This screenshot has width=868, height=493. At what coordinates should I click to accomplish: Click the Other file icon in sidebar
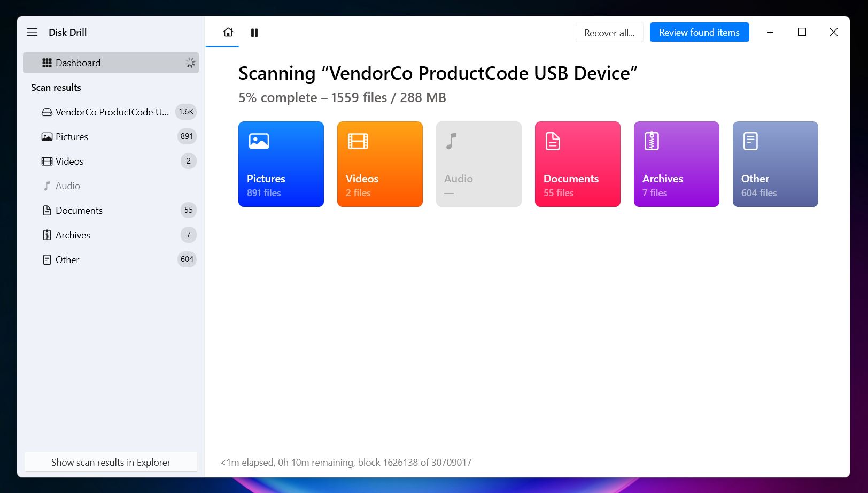[x=47, y=260]
